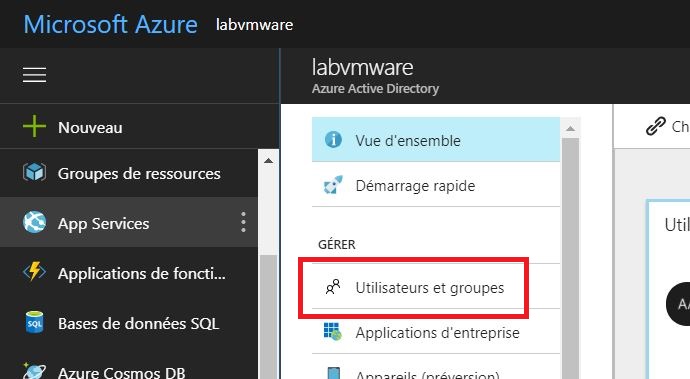Open the hamburger menu in sidebar
690x379 pixels.
pyautogui.click(x=34, y=75)
